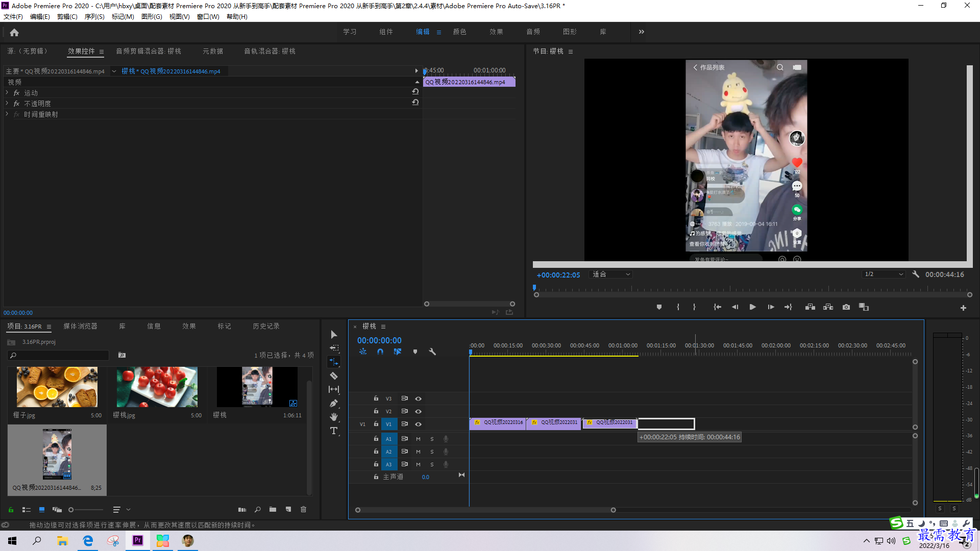This screenshot has height=551, width=980.
Task: Toggle lock on track V3
Action: tap(376, 398)
